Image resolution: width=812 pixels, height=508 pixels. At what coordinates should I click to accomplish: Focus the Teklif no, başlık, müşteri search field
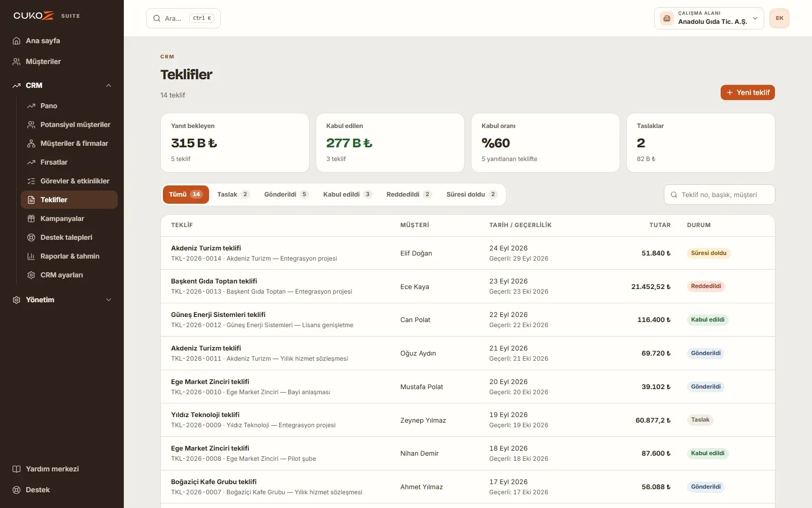coord(719,195)
